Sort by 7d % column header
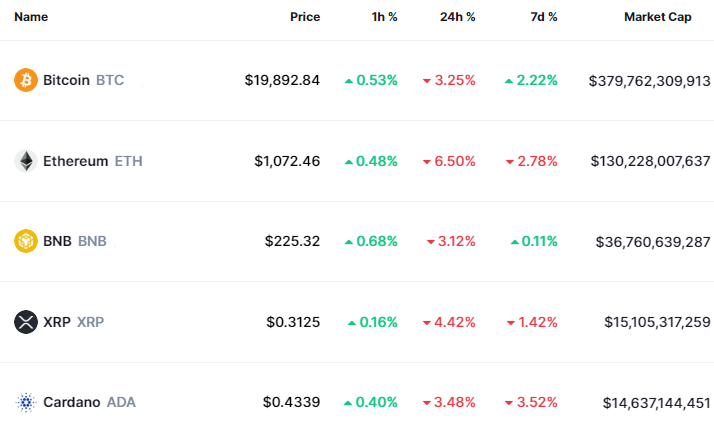This screenshot has width=714, height=439. 542,17
